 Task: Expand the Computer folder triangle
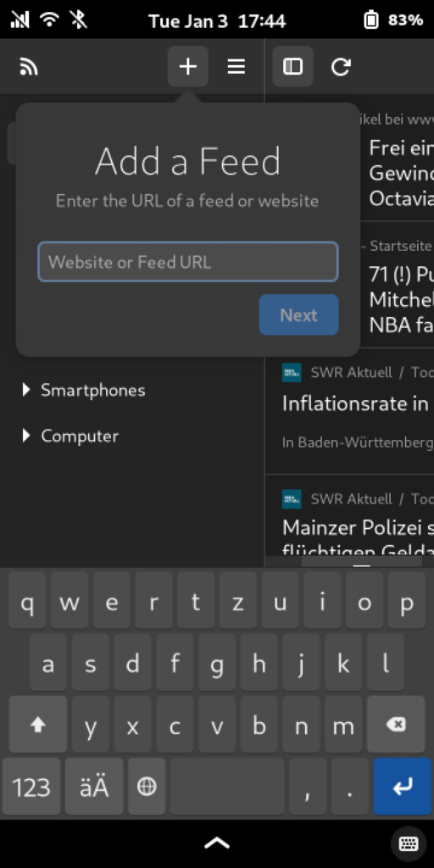[26, 437]
